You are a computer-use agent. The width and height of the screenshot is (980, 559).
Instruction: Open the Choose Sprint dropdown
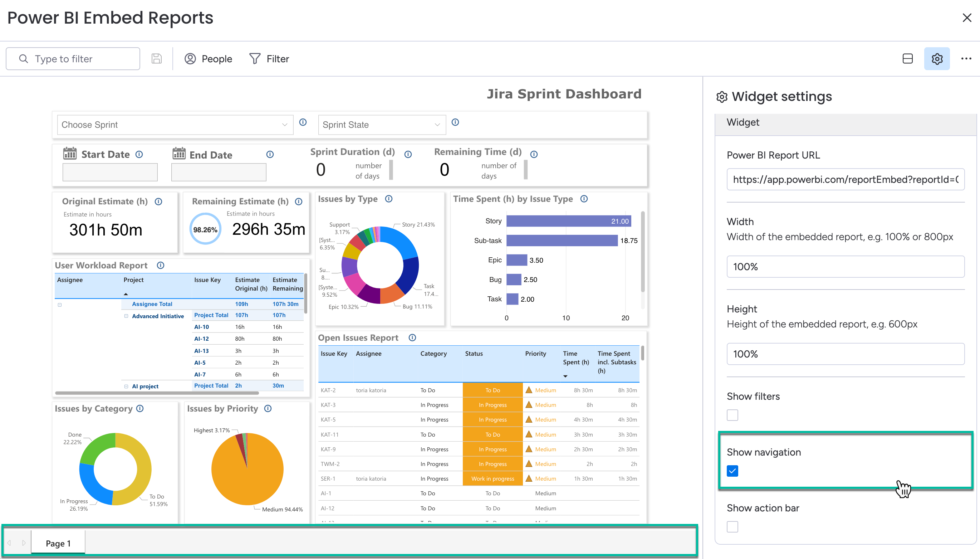coord(175,125)
